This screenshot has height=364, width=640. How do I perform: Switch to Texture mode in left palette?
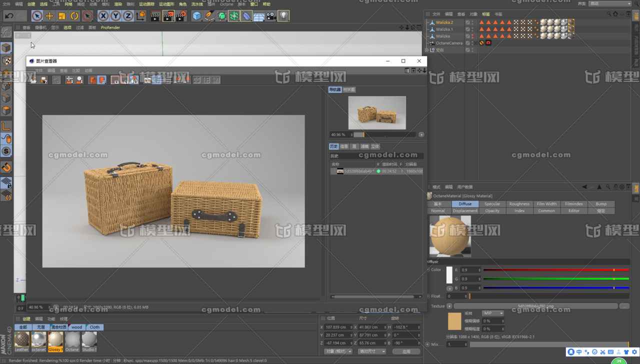6,60
